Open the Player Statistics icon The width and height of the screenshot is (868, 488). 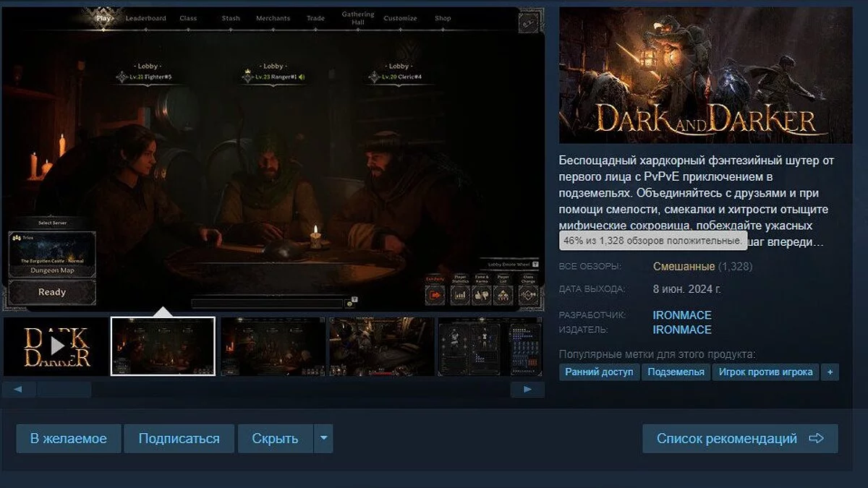click(461, 294)
